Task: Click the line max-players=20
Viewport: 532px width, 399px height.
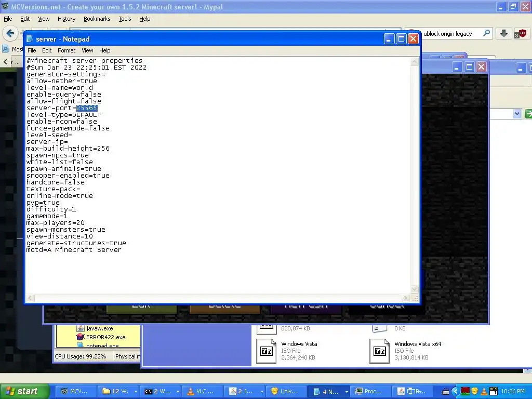Action: coord(55,222)
